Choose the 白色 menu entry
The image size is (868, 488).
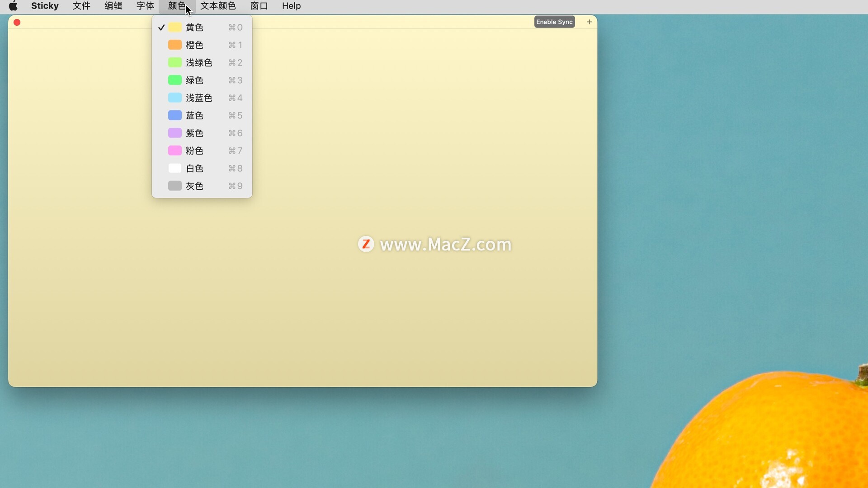point(202,169)
